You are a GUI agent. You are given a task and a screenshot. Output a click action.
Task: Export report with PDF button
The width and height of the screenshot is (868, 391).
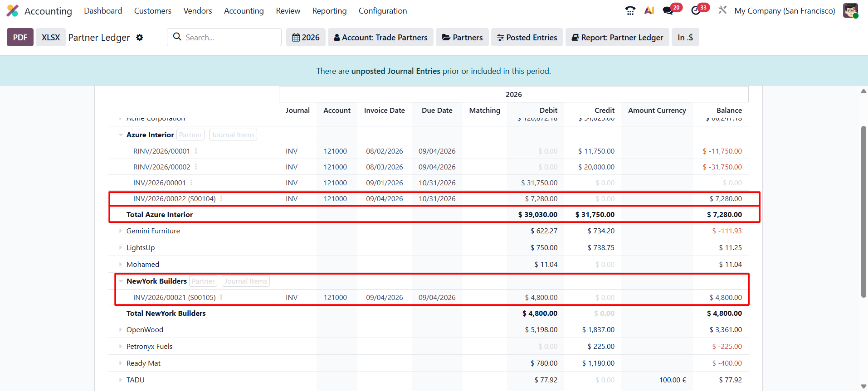tap(20, 37)
